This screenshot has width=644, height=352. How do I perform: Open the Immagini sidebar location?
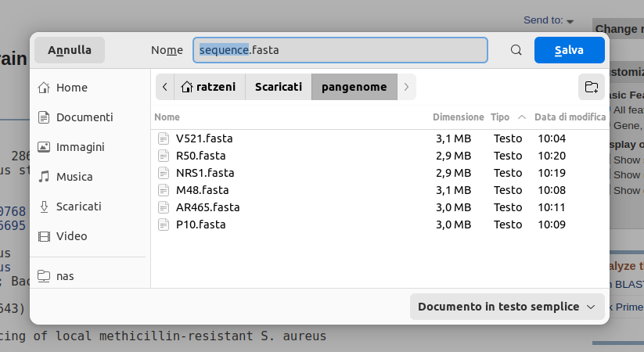(80, 147)
